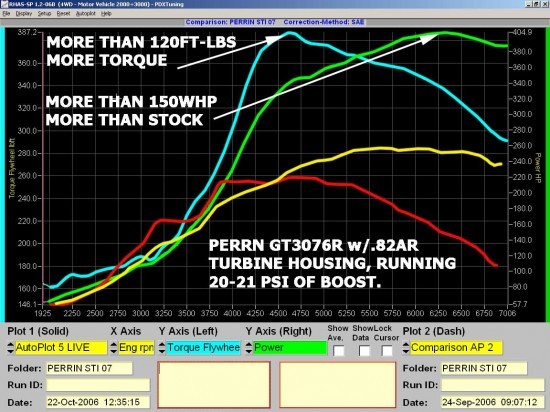Click the Plot 2 Run ID field
Image resolution: width=550 pixels, height=412 pixels.
[493, 385]
